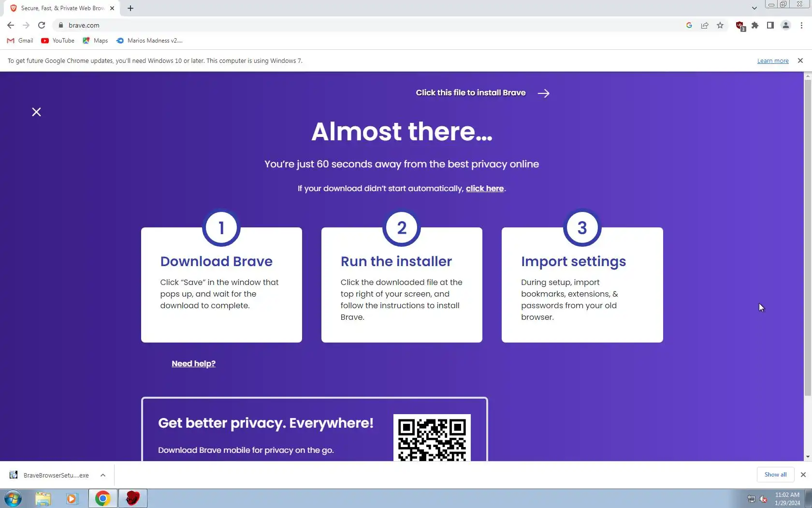Viewport: 812px width, 508px height.
Task: Click the muted volume tray icon
Action: (x=764, y=499)
